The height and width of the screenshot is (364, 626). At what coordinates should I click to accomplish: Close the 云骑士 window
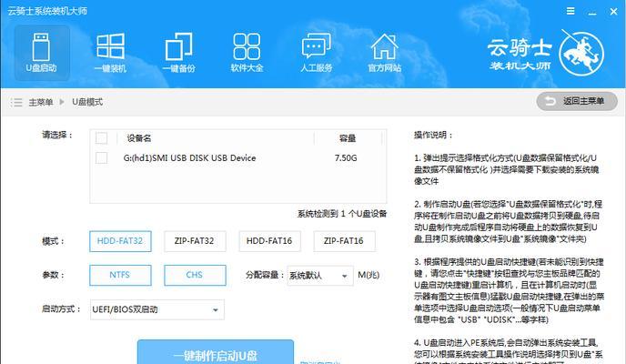pyautogui.click(x=614, y=12)
